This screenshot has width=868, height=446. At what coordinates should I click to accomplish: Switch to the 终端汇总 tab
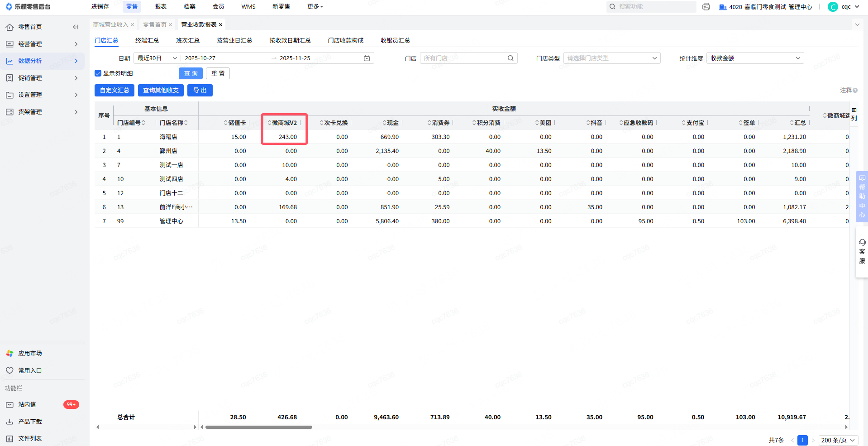coord(147,40)
